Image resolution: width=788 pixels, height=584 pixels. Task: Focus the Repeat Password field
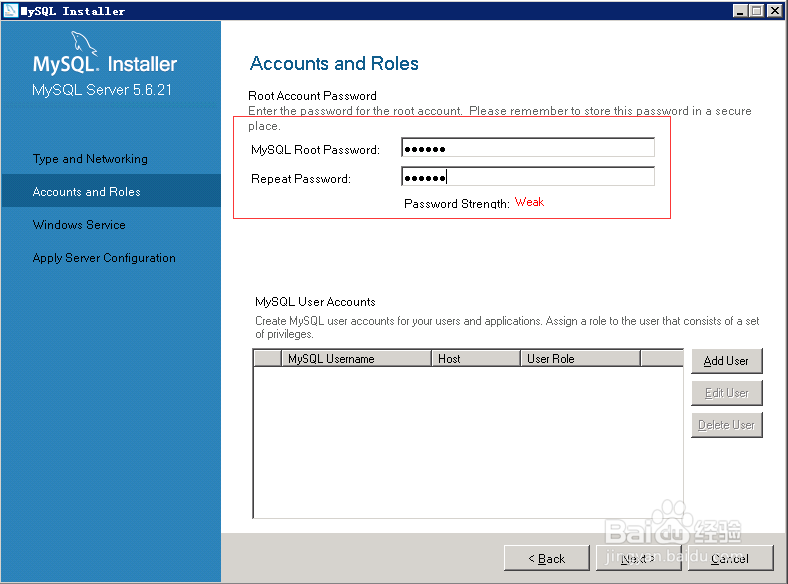point(528,177)
